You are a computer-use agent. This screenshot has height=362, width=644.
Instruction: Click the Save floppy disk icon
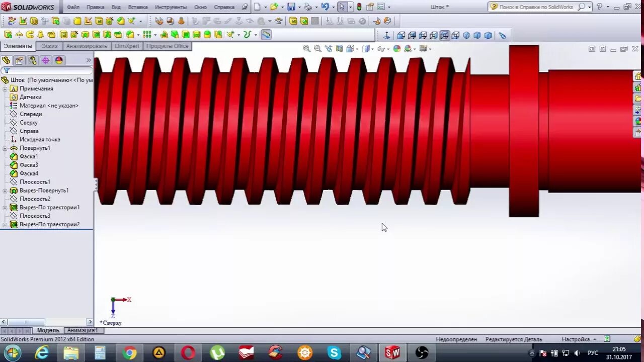coord(291,7)
